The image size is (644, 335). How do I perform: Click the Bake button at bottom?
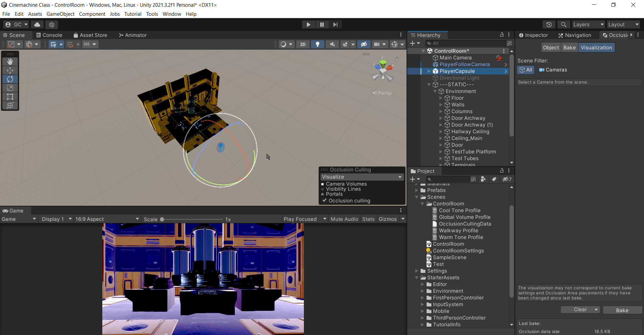[622, 310]
